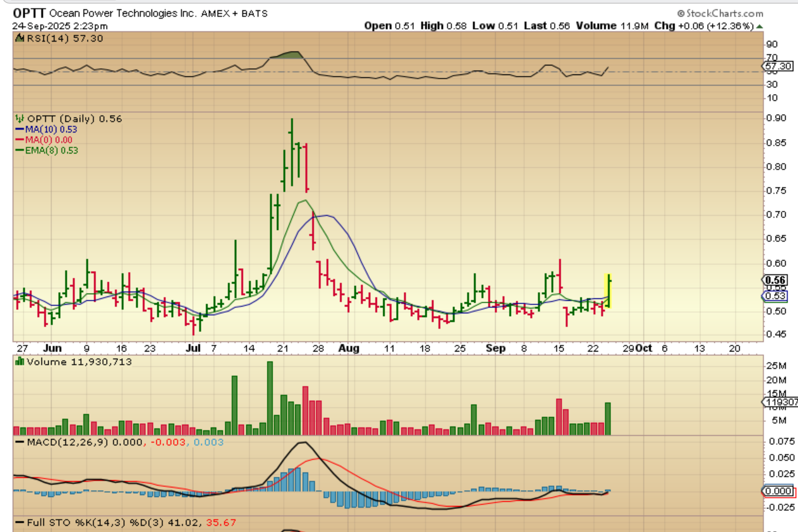Click the RSI(14) mountain indicator icon
Viewport: 798px width, 532px height.
pyautogui.click(x=20, y=38)
